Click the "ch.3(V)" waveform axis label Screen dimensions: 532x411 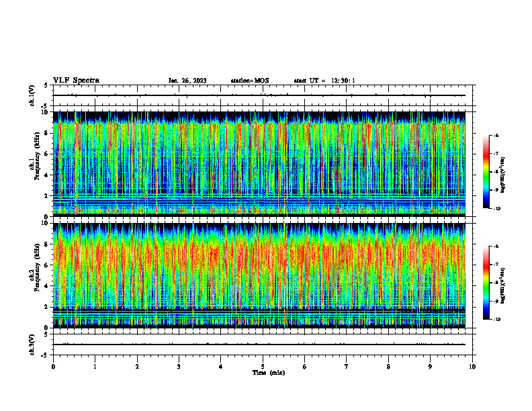click(32, 345)
